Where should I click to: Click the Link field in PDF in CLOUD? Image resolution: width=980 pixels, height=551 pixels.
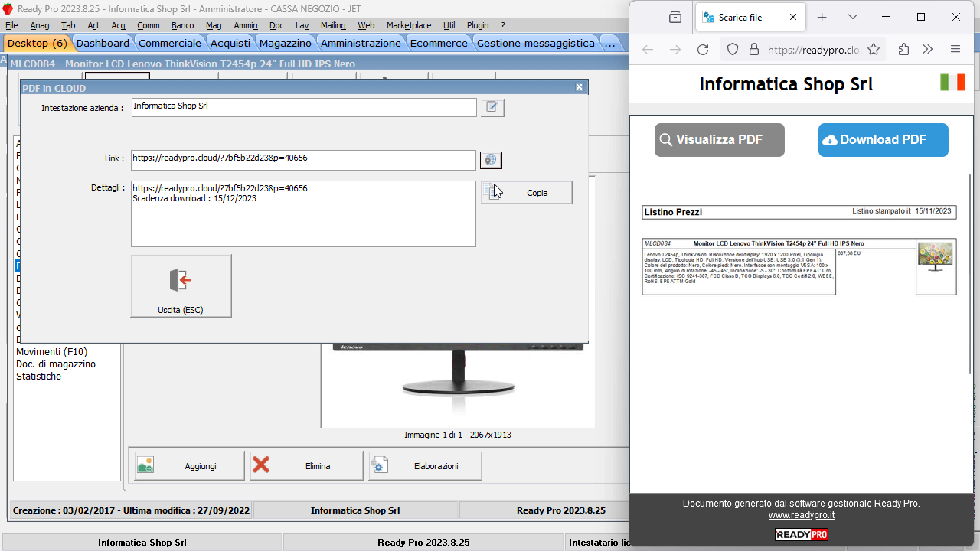[x=303, y=160]
